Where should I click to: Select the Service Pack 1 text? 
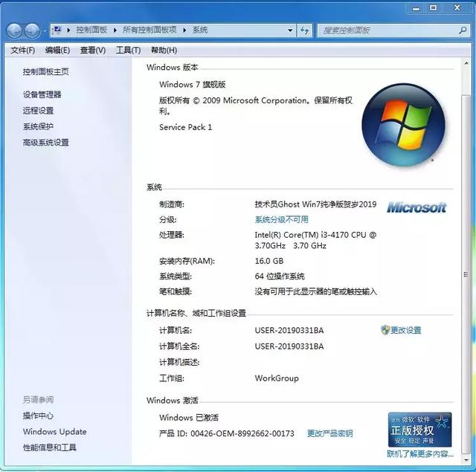185,127
